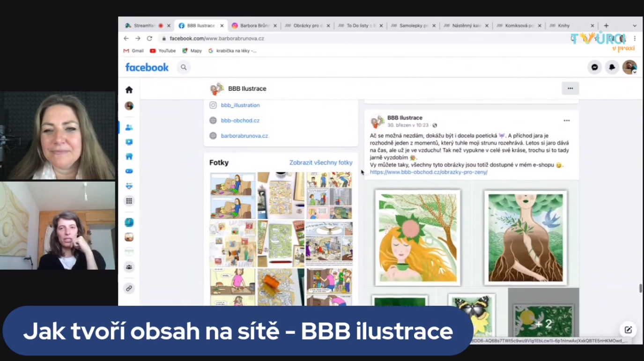Click BBB Ilustrace avatar on the post
Viewport: 644px width, 361px height.
coord(378,122)
